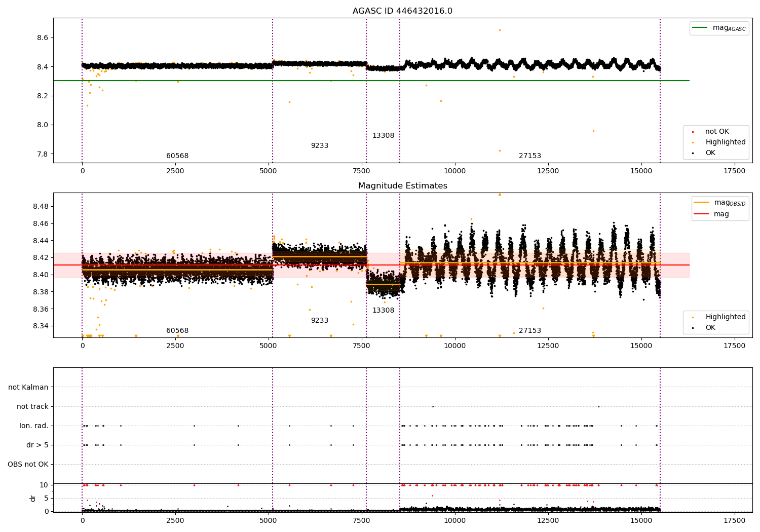Click the 5 tick on the dr axis
Screen dimensions: 760x532
tap(46, 498)
